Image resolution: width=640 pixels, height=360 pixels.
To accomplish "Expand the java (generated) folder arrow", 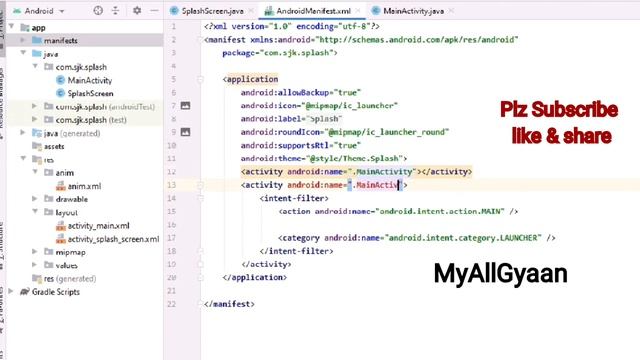I will (23, 133).
